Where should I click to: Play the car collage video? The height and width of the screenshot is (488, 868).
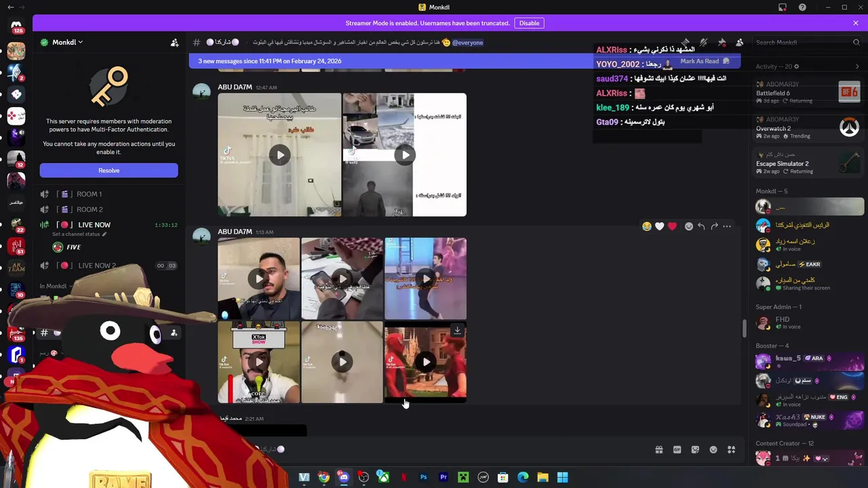(x=405, y=155)
